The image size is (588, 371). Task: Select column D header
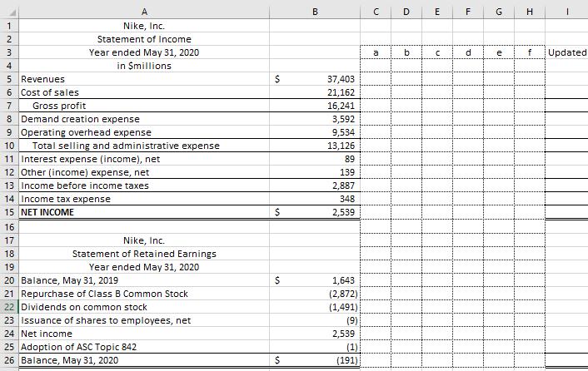[406, 12]
